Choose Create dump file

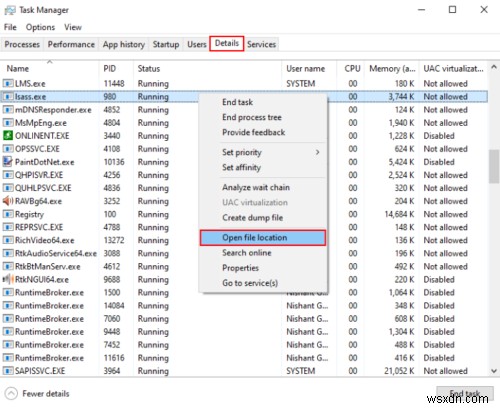click(x=263, y=218)
